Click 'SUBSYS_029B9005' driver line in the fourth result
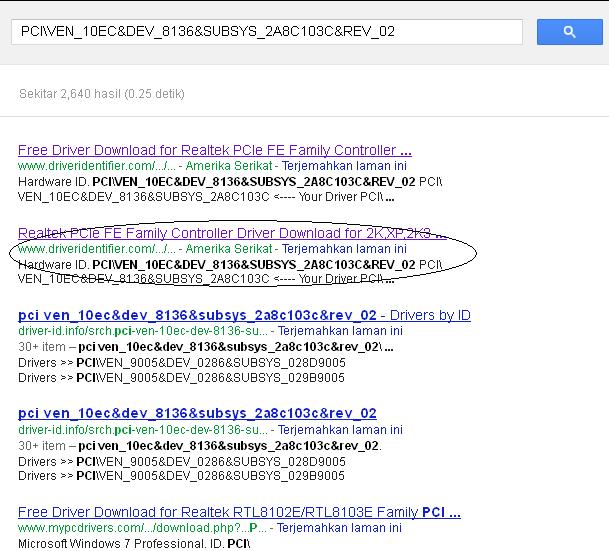609x551 pixels. [x=181, y=476]
